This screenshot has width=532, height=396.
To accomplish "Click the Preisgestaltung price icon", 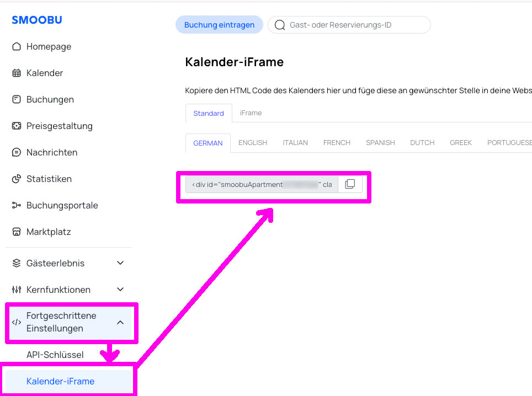I will [17, 126].
